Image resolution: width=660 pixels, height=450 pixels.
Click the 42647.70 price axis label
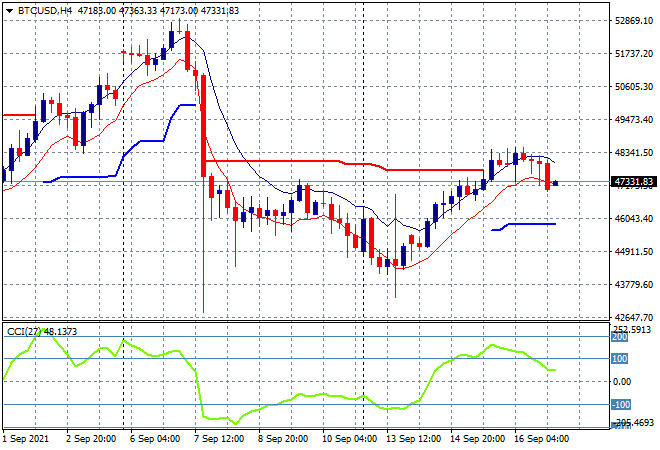point(632,317)
